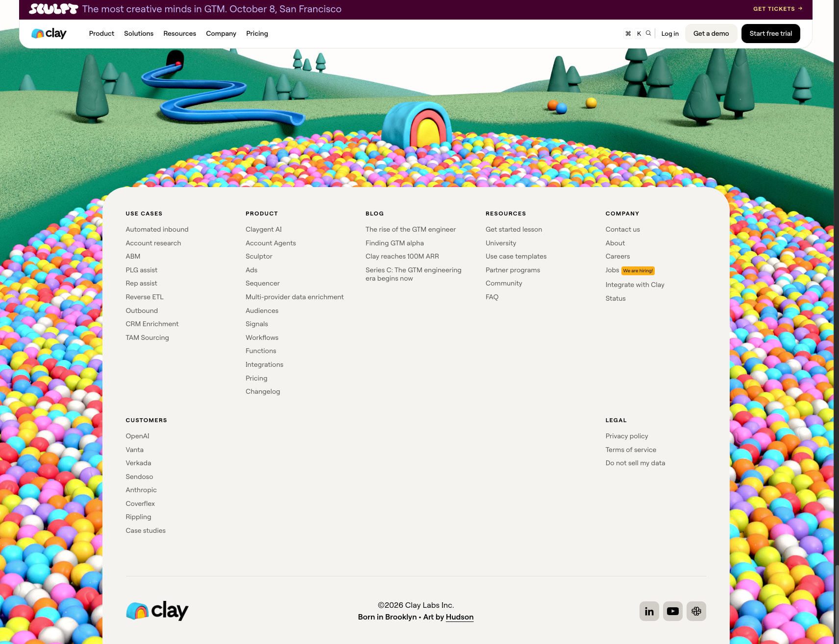Image resolution: width=839 pixels, height=644 pixels.
Task: Click the Log in link
Action: [x=670, y=33]
